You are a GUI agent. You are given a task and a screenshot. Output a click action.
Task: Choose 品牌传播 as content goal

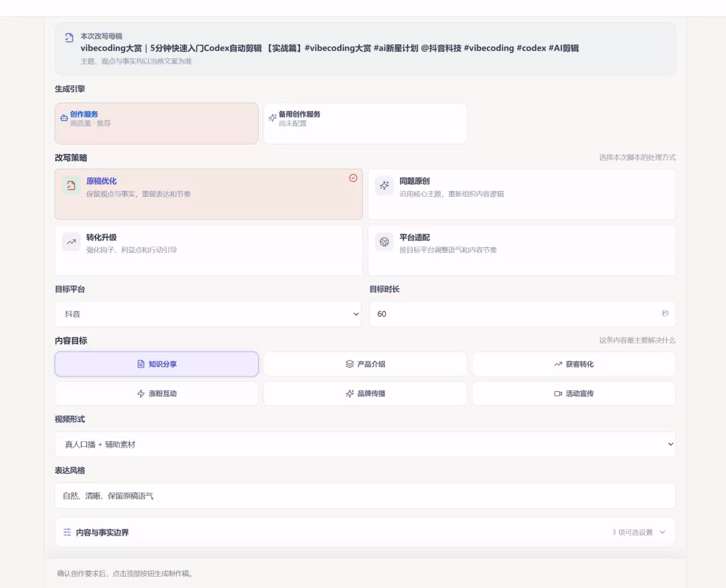tap(365, 394)
